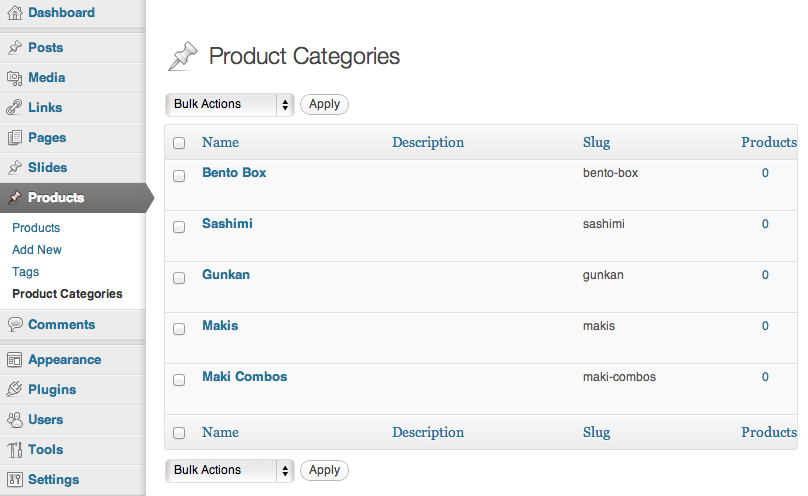The height and width of the screenshot is (496, 808).
Task: Toggle select-all checkbox in table header
Action: [x=179, y=143]
